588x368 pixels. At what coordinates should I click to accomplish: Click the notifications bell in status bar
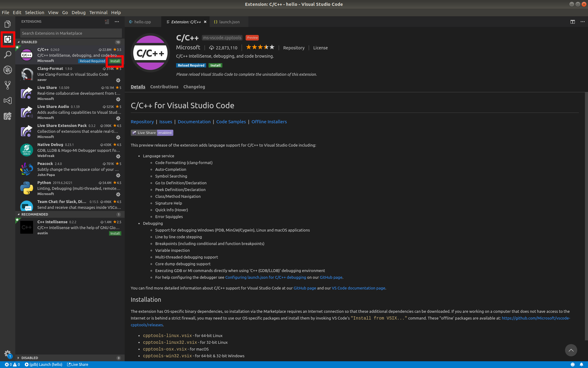pyautogui.click(x=581, y=365)
